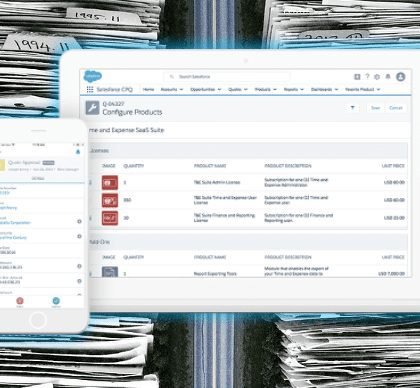The height and width of the screenshot is (388, 420).
Task: Click the global actions plus icon
Action: tap(357, 77)
